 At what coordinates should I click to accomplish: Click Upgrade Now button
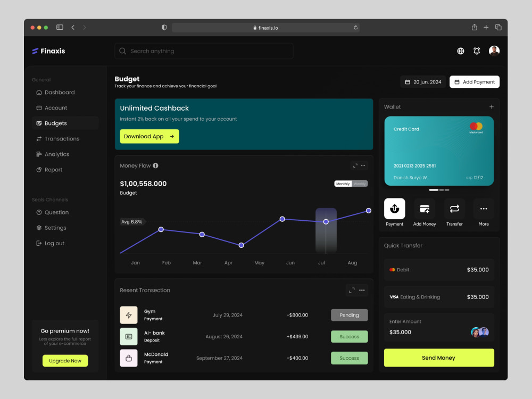pos(65,361)
